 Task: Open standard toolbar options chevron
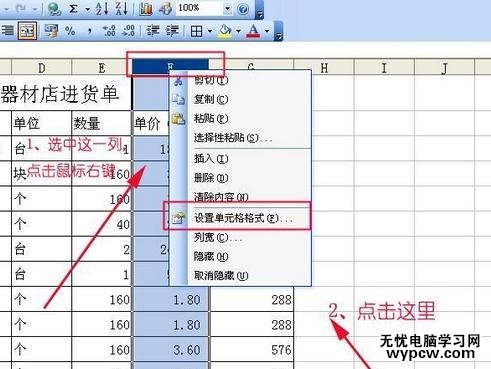tap(259, 10)
